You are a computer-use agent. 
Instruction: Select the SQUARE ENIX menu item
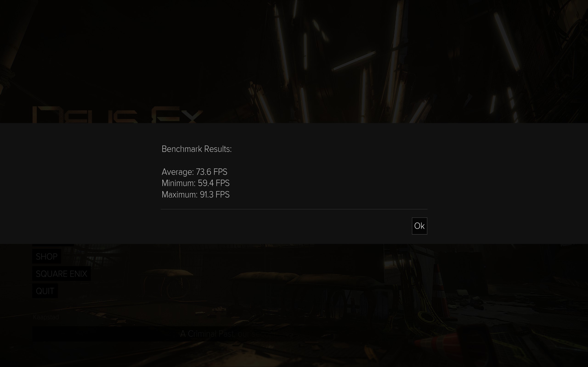(x=62, y=274)
